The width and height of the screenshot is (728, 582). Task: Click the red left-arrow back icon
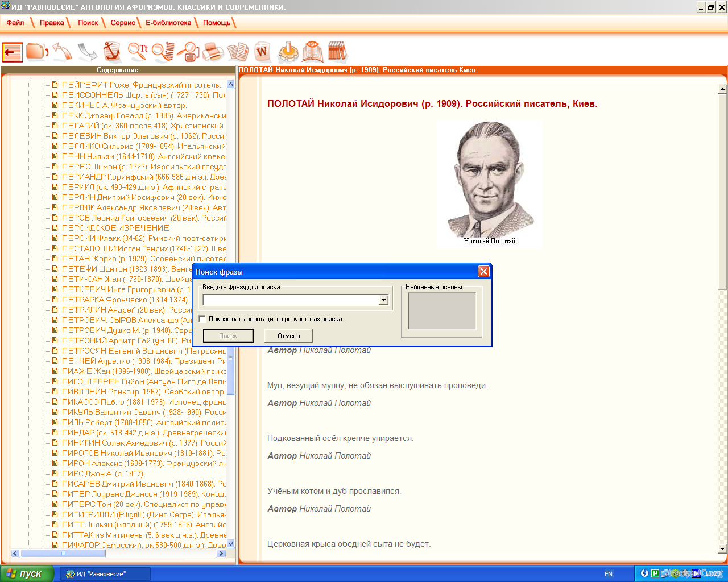pyautogui.click(x=13, y=52)
